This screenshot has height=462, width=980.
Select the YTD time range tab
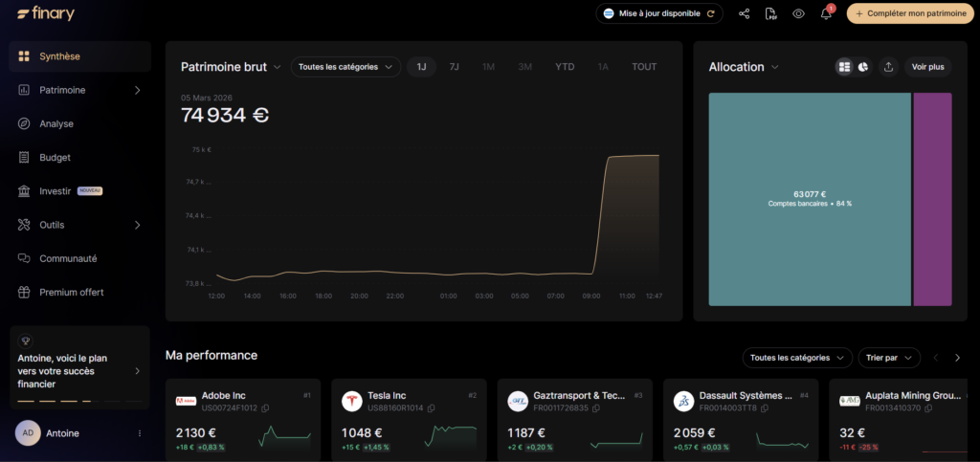pyautogui.click(x=565, y=67)
